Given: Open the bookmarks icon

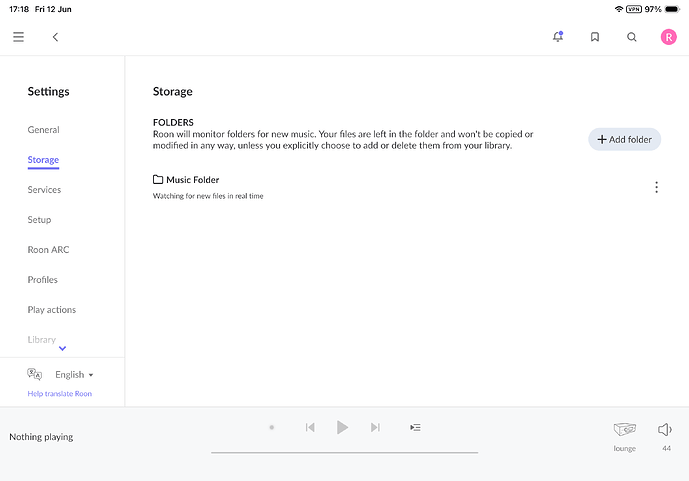Looking at the screenshot, I should click(595, 37).
